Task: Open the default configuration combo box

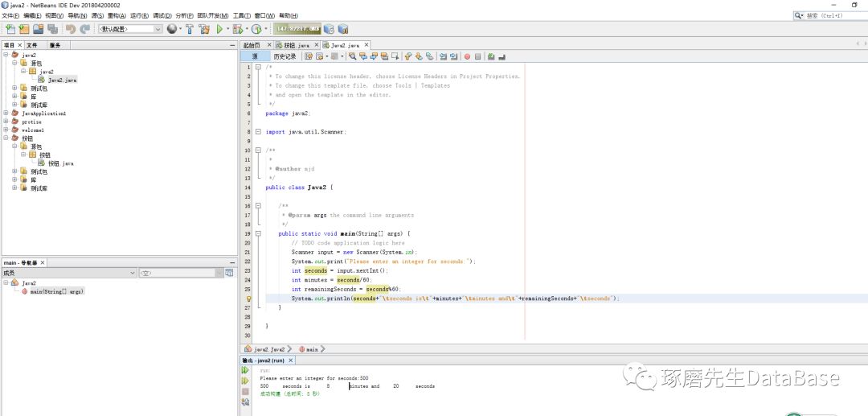Action: click(x=130, y=29)
